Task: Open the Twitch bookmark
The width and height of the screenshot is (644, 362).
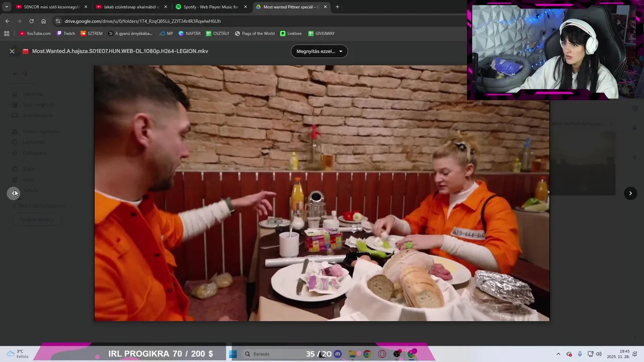Action: [x=66, y=34]
